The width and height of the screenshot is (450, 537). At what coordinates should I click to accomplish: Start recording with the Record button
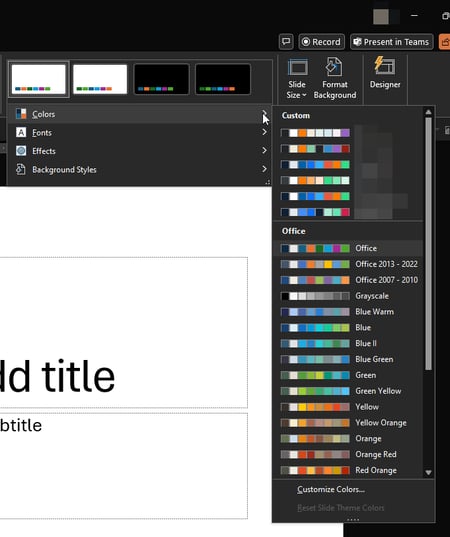[x=321, y=42]
